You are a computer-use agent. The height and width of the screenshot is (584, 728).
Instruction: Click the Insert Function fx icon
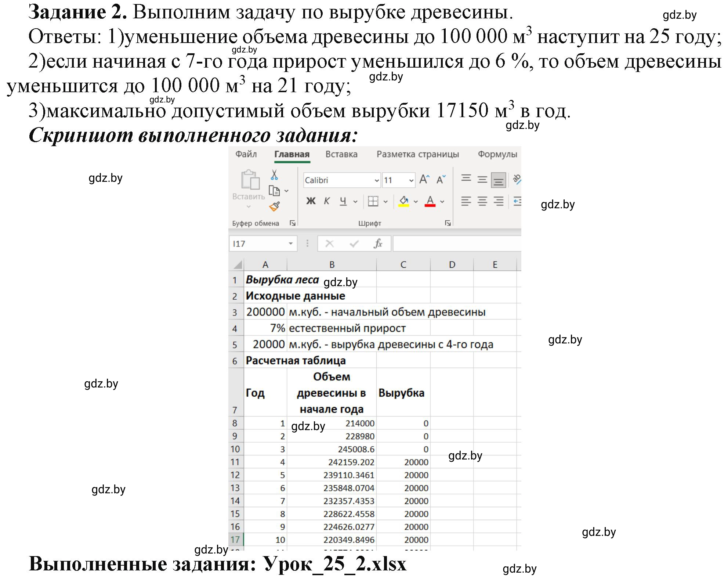pyautogui.click(x=378, y=244)
